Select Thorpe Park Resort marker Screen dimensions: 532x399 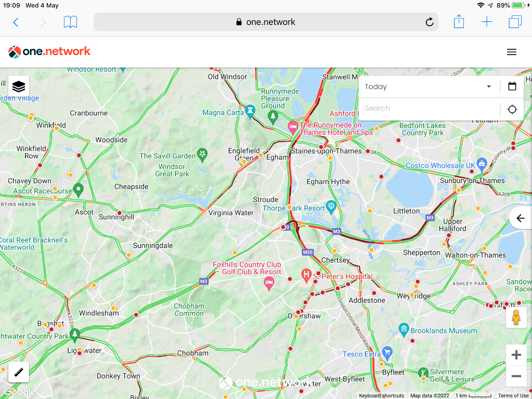331,207
